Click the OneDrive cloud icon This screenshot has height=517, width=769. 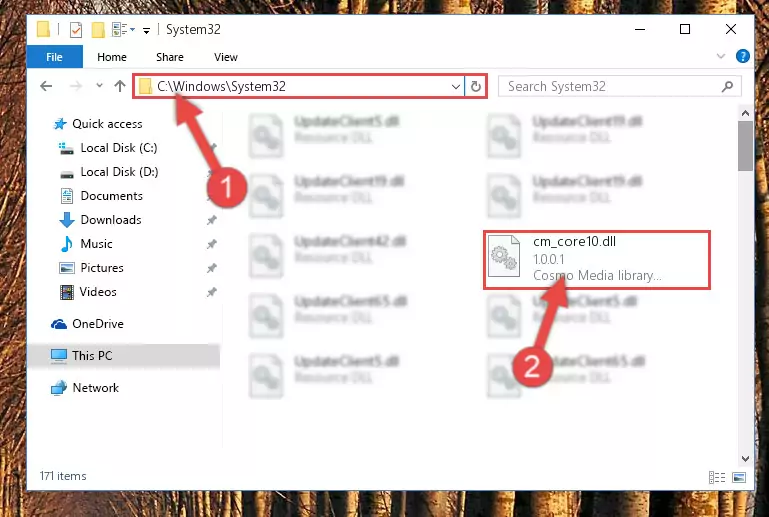(59, 324)
